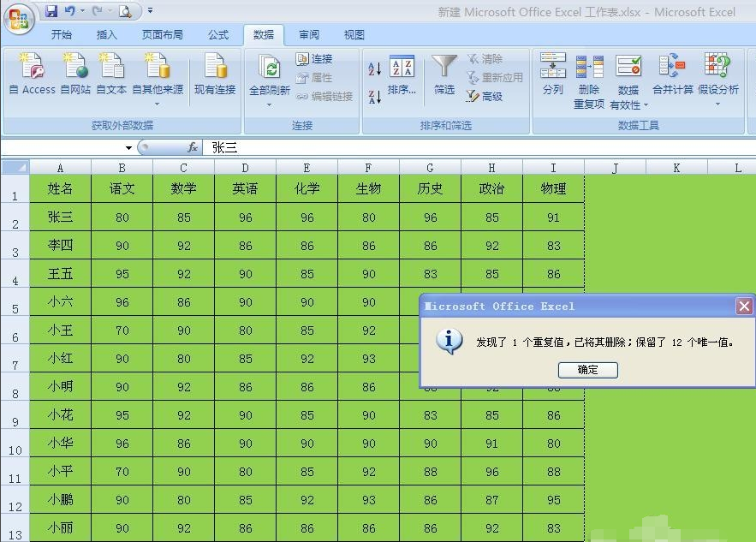
Task: Switch to the 审阅 (Review) ribbon tab
Action: tap(309, 35)
